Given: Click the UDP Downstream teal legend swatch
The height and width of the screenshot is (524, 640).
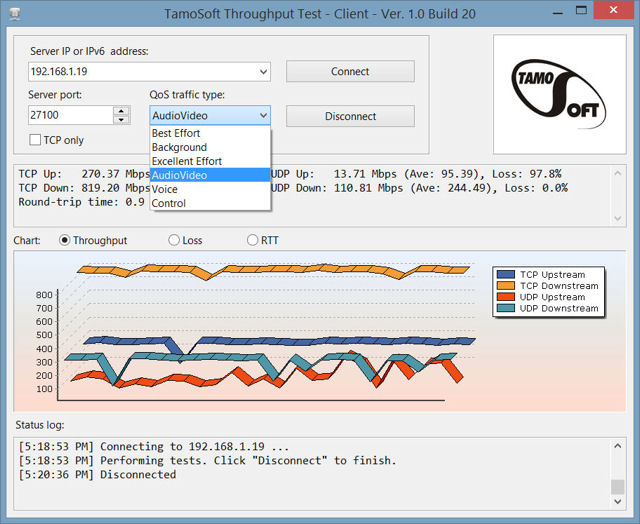Looking at the screenshot, I should [506, 308].
